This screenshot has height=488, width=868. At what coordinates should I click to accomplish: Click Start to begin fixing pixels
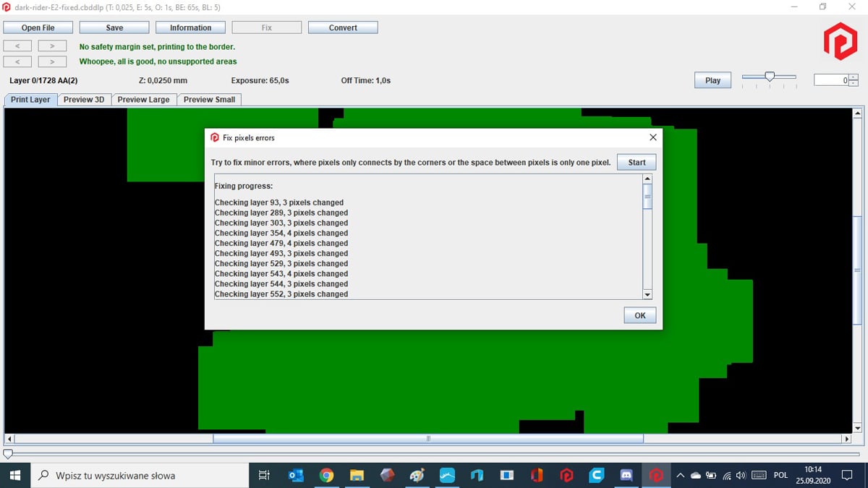point(637,162)
